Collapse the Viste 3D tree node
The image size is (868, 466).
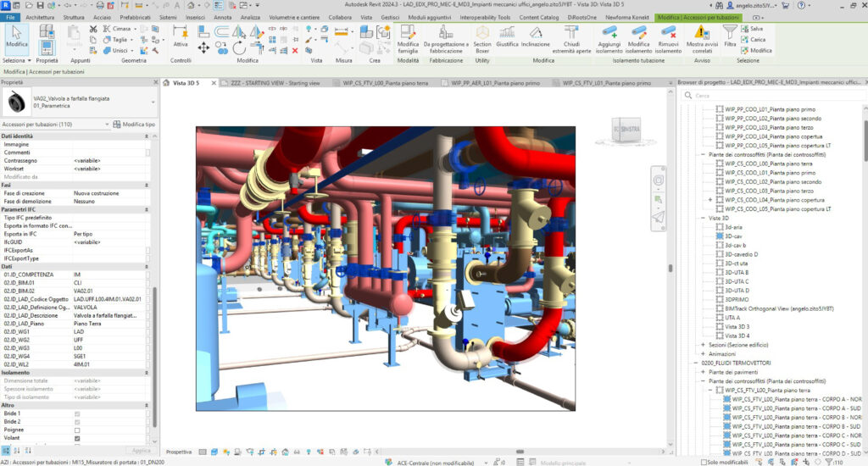point(703,218)
